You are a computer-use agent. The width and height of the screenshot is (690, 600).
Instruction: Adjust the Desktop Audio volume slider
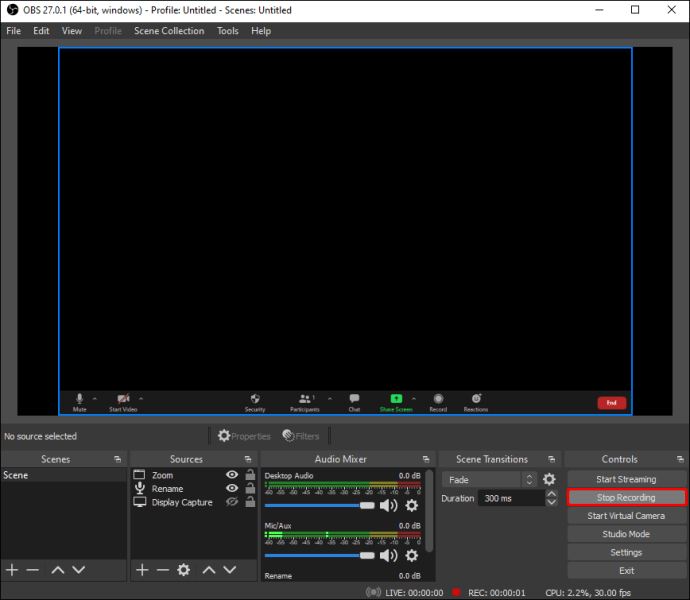pos(319,505)
